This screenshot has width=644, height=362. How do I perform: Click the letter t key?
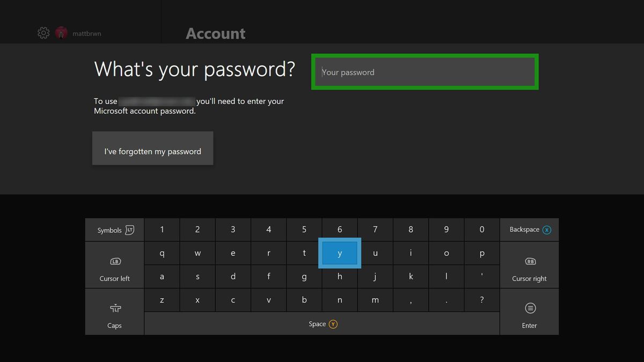304,254
